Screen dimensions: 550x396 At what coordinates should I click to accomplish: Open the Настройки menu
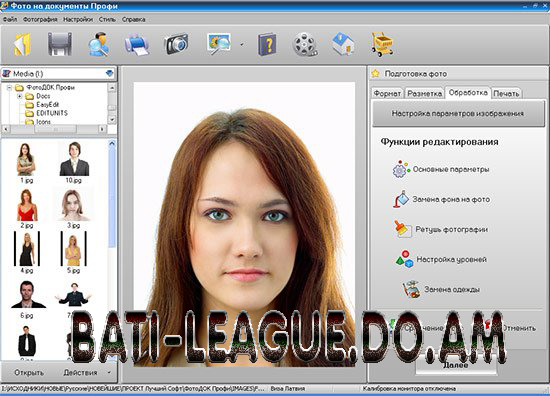pyautogui.click(x=78, y=19)
